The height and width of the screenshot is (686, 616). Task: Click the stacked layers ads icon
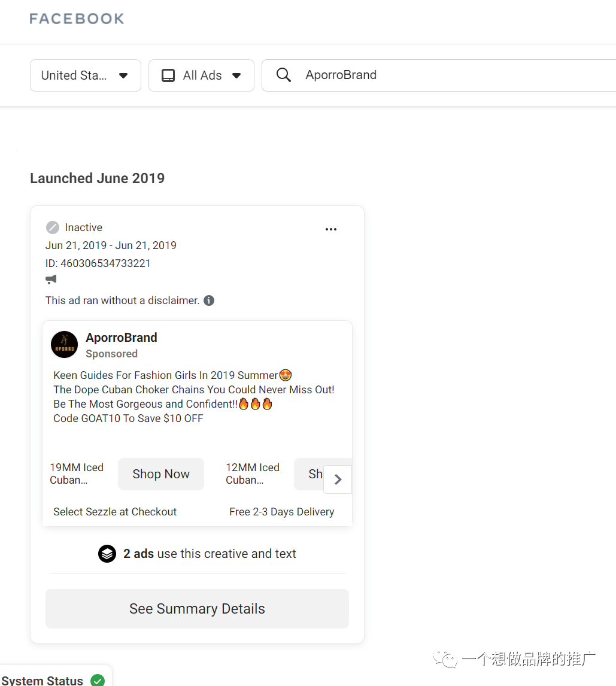(107, 554)
